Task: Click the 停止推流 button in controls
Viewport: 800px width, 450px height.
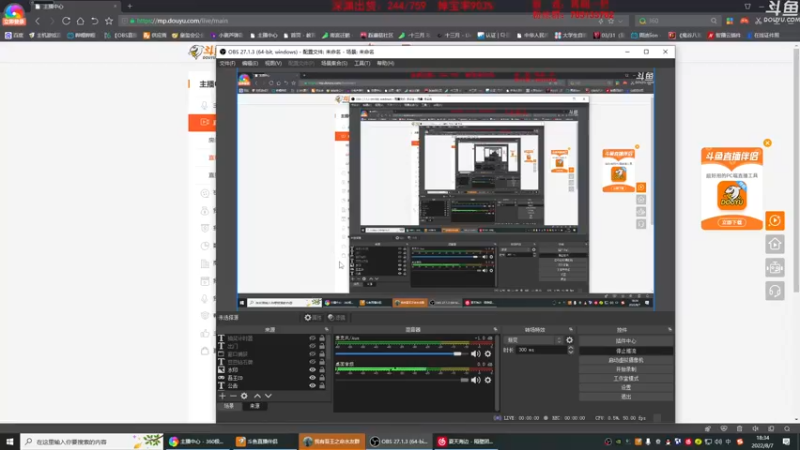Action: pyautogui.click(x=626, y=351)
